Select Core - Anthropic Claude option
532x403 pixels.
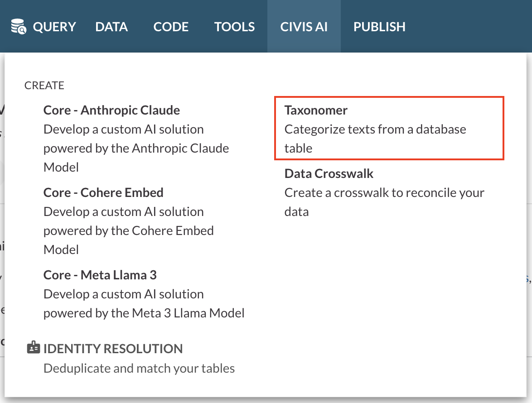(x=111, y=110)
